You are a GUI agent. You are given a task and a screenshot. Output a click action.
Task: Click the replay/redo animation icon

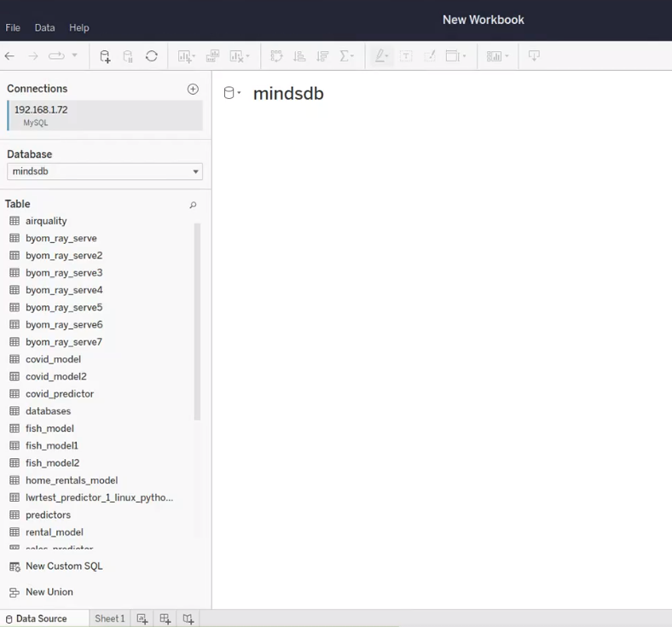56,55
